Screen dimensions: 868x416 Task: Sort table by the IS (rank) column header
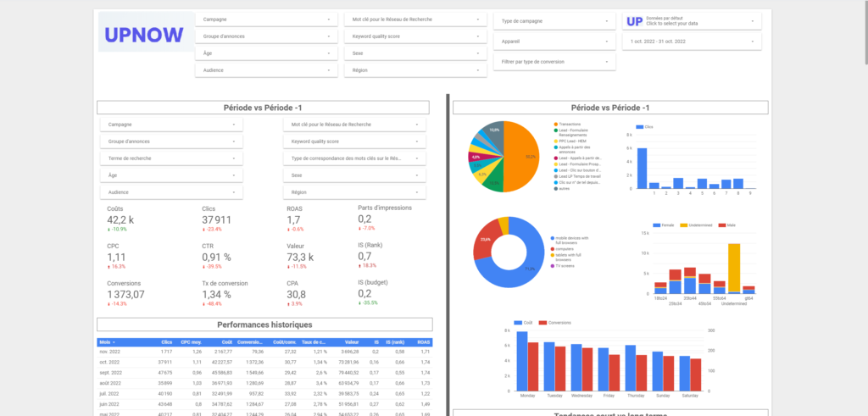pos(397,342)
